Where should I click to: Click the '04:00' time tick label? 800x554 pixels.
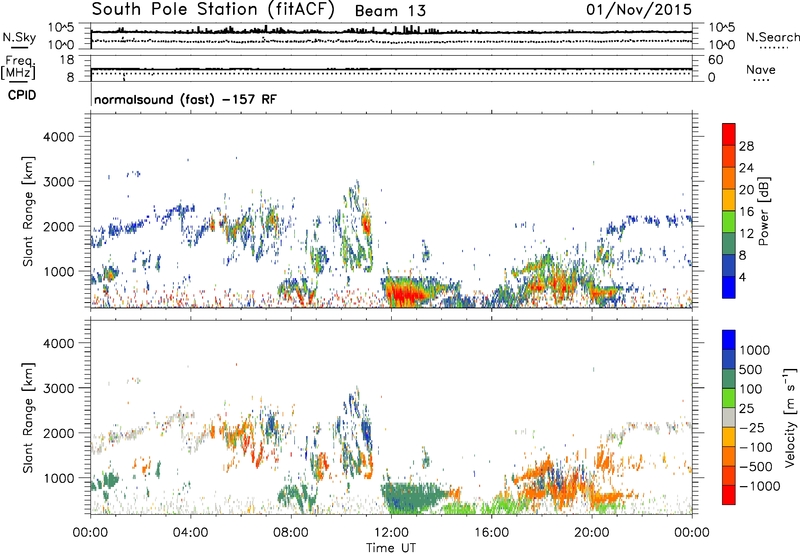tap(190, 533)
